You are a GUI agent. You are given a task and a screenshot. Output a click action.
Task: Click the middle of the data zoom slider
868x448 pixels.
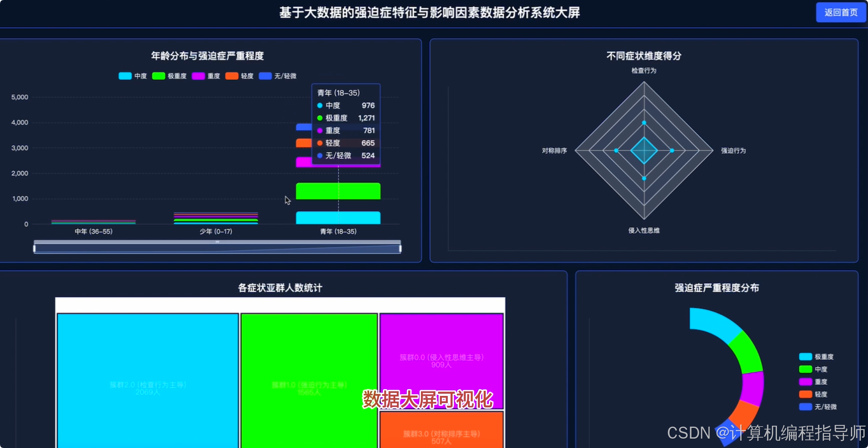click(218, 248)
